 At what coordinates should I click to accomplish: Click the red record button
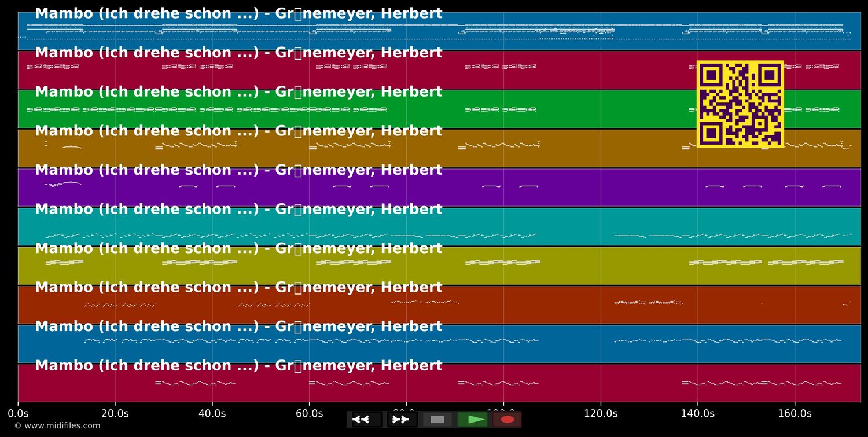click(507, 419)
